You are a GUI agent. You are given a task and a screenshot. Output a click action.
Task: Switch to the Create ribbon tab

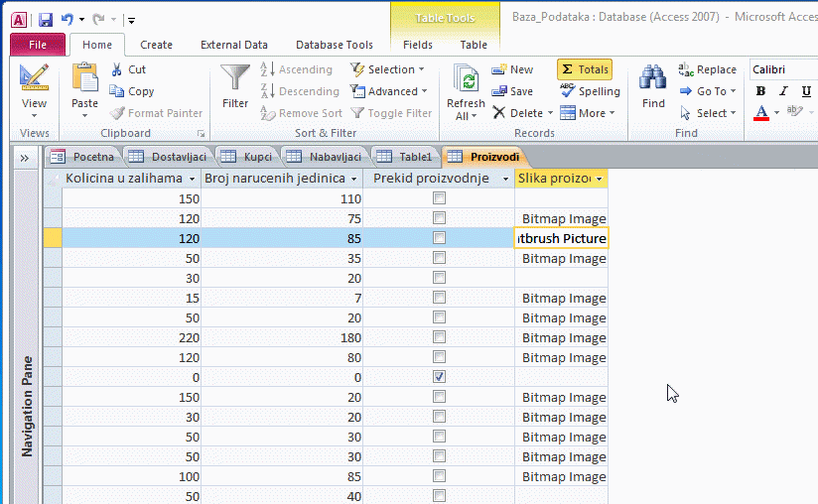(156, 45)
